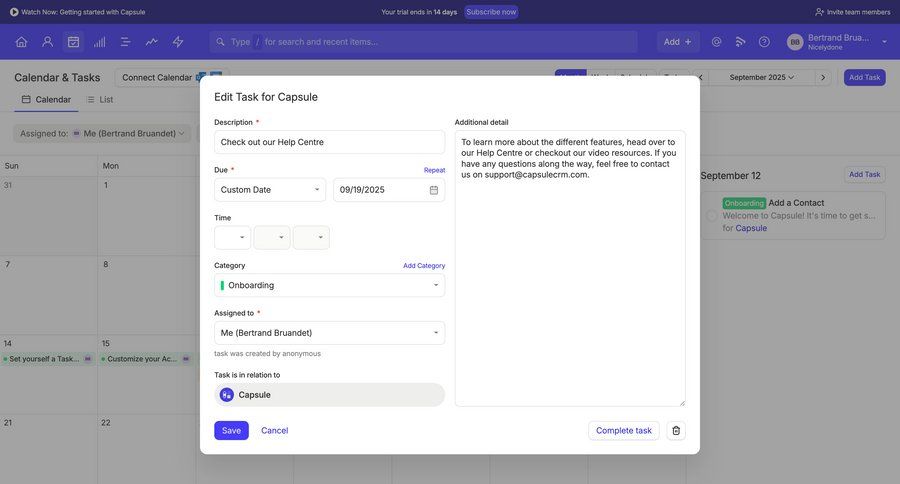Open the Workflow automation lightning icon

click(178, 42)
